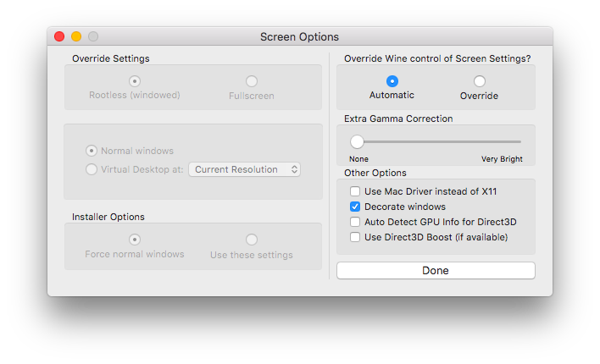The height and width of the screenshot is (364, 600).
Task: Click the Extra Gamma Correction slider knob
Action: click(357, 141)
